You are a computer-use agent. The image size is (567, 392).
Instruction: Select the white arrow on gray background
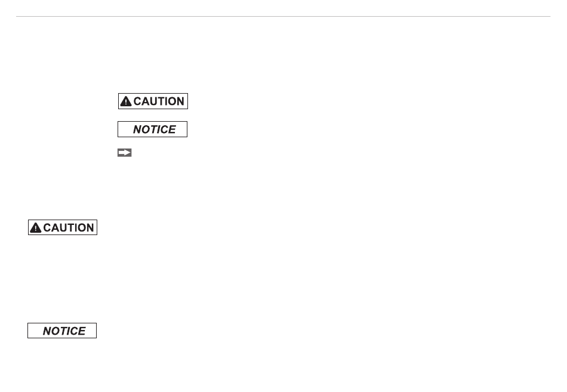(124, 153)
